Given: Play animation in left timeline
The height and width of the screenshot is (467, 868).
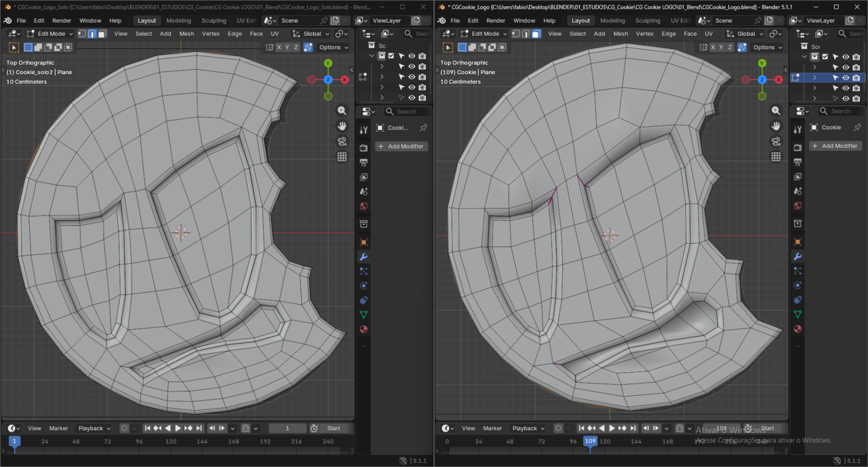Looking at the screenshot, I should (x=178, y=428).
